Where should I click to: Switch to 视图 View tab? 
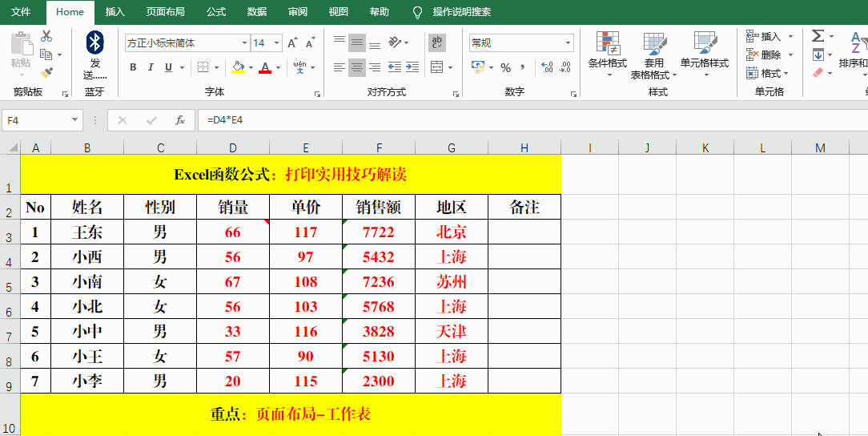[x=338, y=12]
